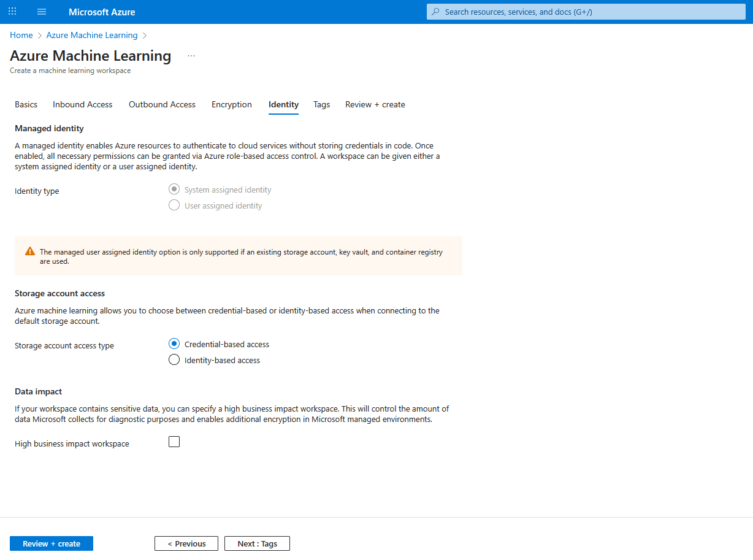Click the search magnifier icon
The width and height of the screenshot is (753, 560).
435,11
